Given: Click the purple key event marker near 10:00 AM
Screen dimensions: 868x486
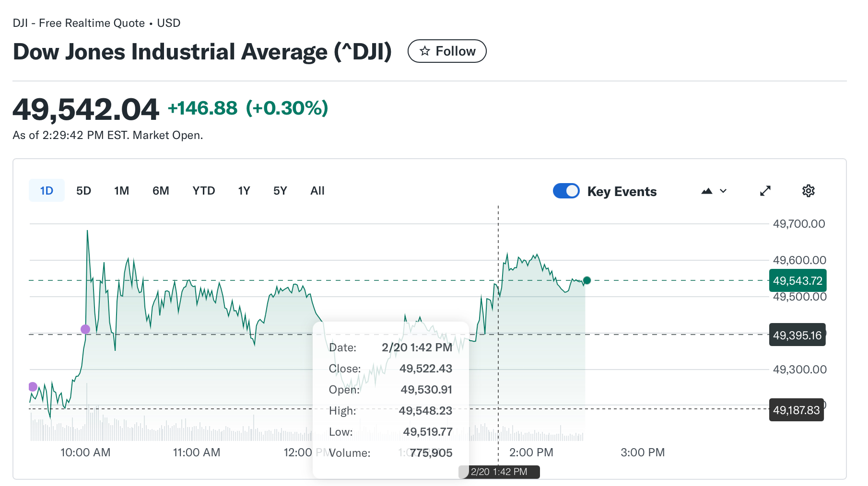Looking at the screenshot, I should coord(85,329).
